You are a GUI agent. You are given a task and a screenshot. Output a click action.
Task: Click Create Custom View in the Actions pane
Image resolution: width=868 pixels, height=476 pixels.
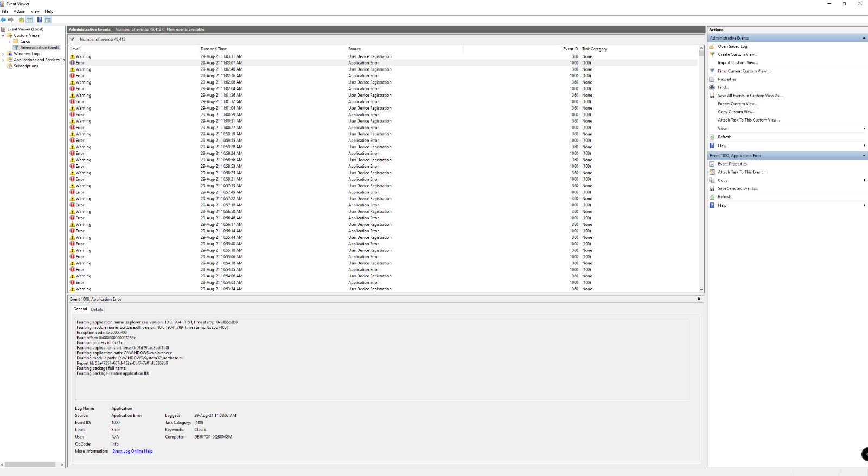tap(738, 54)
